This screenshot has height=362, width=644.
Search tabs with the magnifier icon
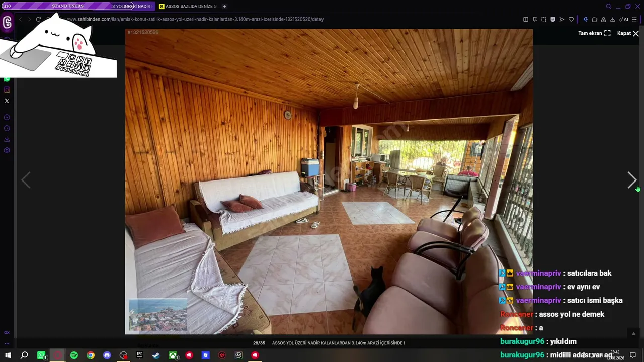point(608,6)
